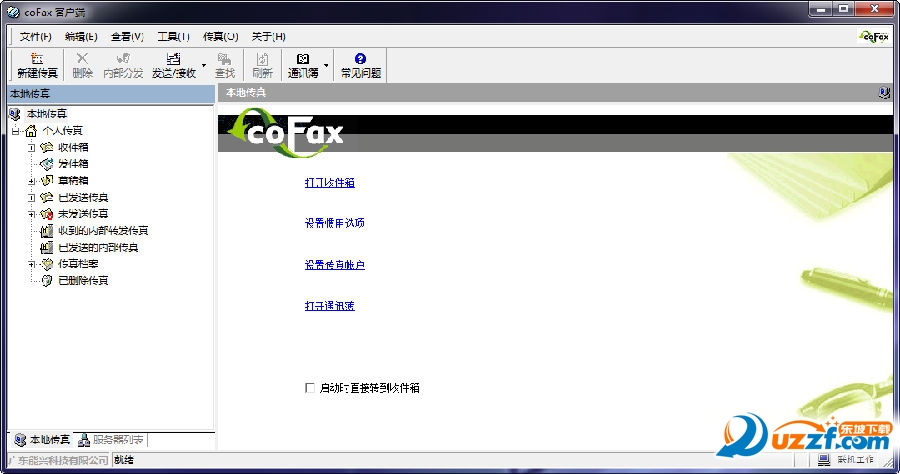
Task: Open dropdown arrow next to 发送/接收
Action: (x=204, y=65)
